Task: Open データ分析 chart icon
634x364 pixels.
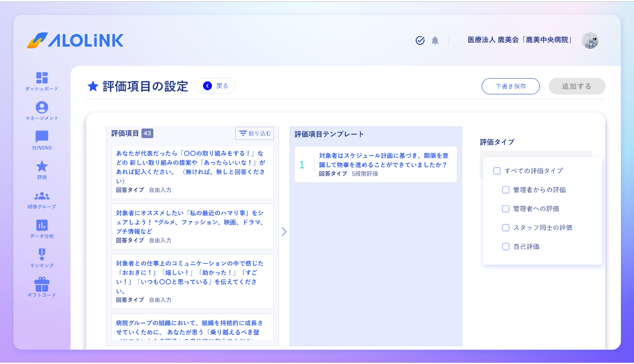Action: point(42,226)
